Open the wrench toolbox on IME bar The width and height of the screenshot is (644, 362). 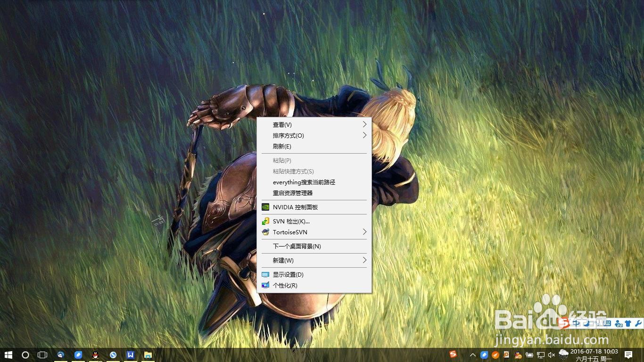638,323
